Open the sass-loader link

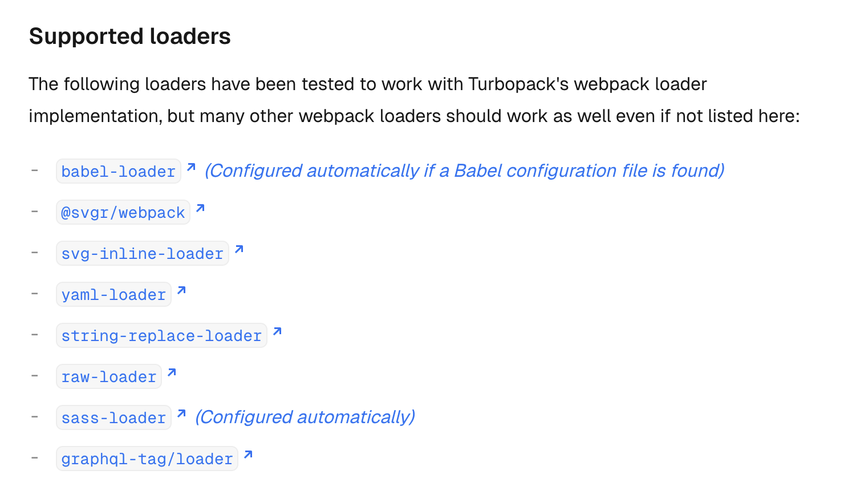pos(113,417)
